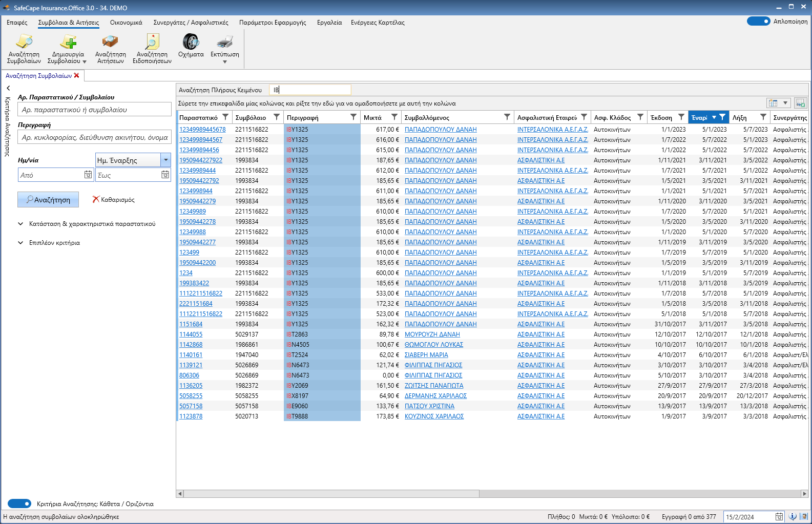Focus the Αρ. παραστατικού ή συμβολαίου field
Viewport: 812px width, 524px height.
click(95, 109)
